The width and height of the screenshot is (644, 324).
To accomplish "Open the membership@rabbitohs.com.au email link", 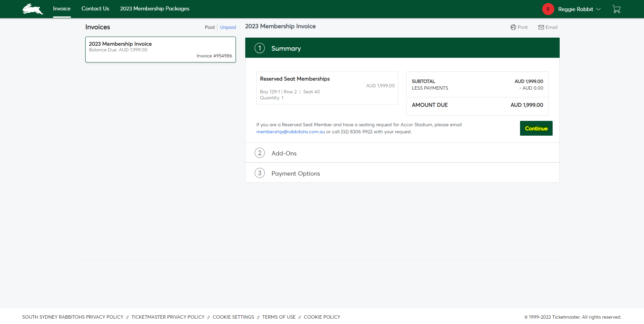I will [x=290, y=132].
